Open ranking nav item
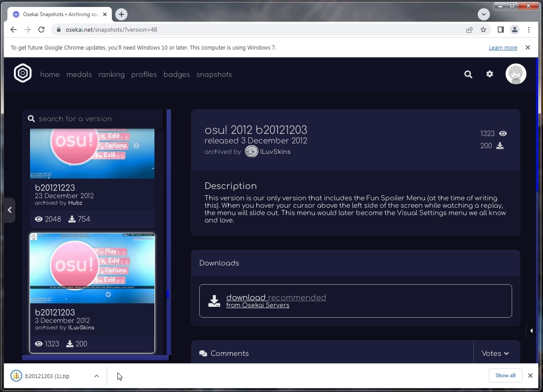Viewport: 543px width, 392px height. [111, 74]
